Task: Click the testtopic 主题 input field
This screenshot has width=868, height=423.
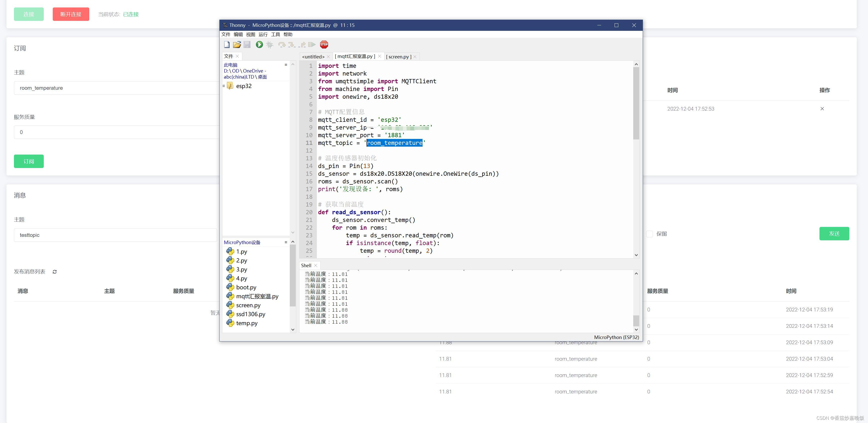Action: [x=115, y=235]
